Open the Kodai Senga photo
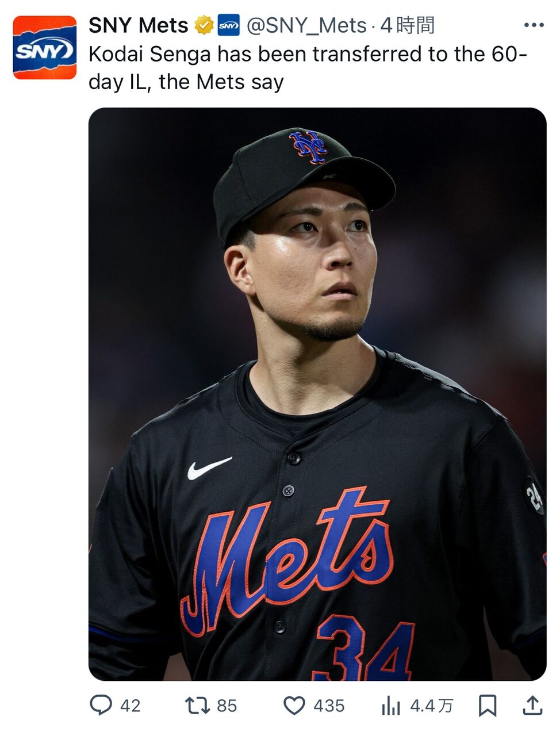This screenshot has width=560, height=736. click(317, 394)
